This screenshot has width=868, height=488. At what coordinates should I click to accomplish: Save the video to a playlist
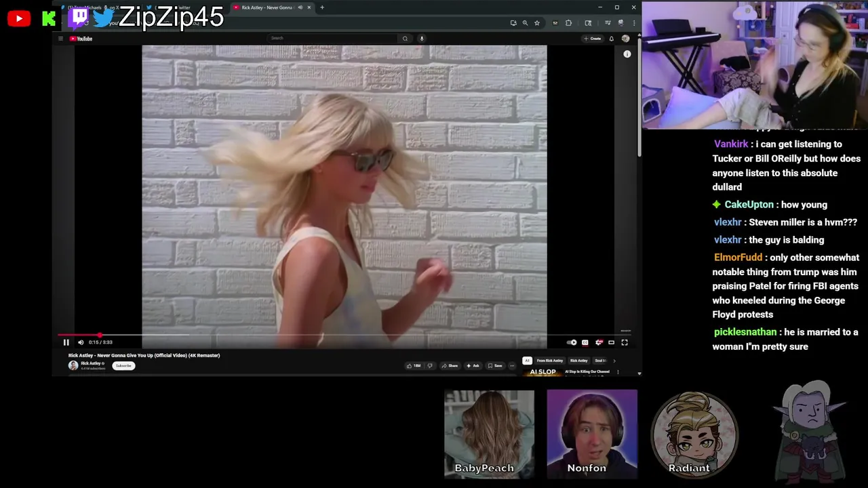pos(495,365)
